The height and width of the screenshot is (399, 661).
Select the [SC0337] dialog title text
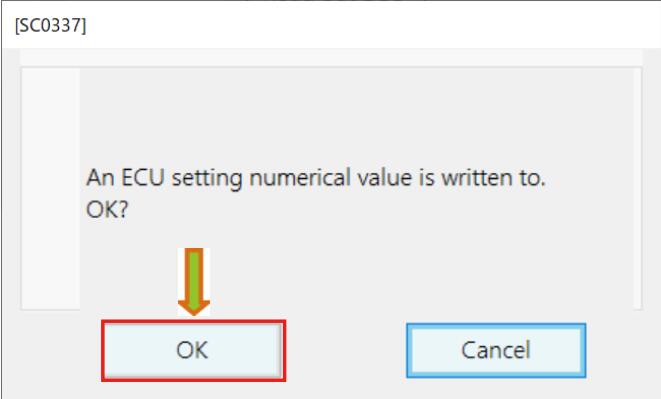(x=51, y=26)
